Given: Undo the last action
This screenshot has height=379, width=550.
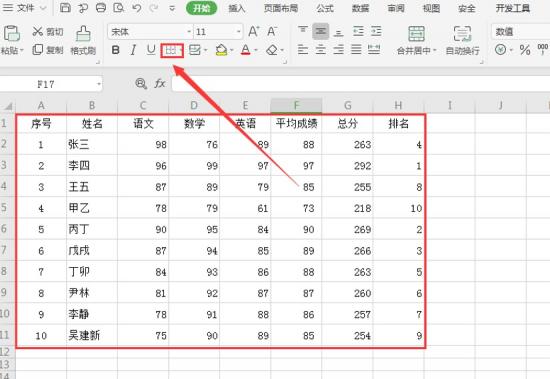Looking at the screenshot, I should (x=137, y=8).
